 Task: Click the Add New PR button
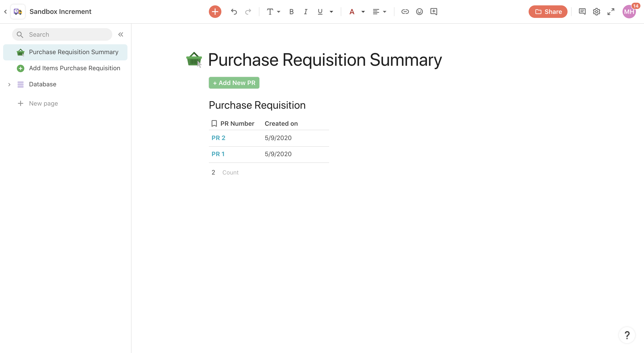(x=234, y=83)
